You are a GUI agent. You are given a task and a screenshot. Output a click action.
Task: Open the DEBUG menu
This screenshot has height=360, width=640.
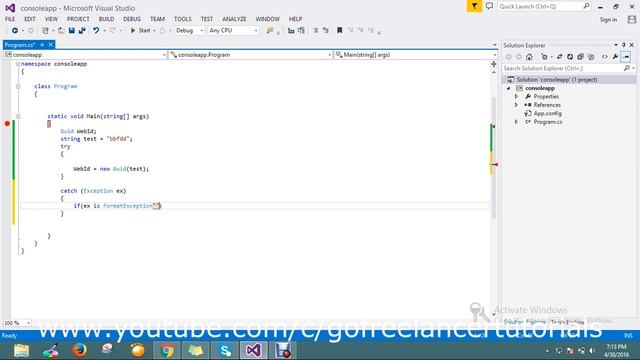132,19
